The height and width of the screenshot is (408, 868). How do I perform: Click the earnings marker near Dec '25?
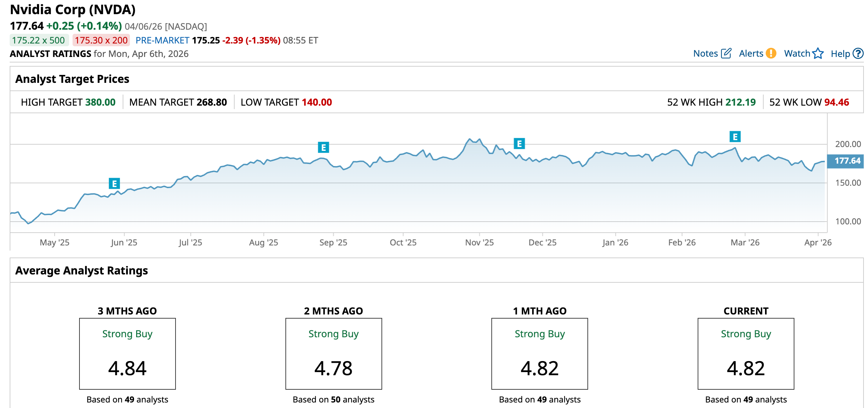click(519, 144)
